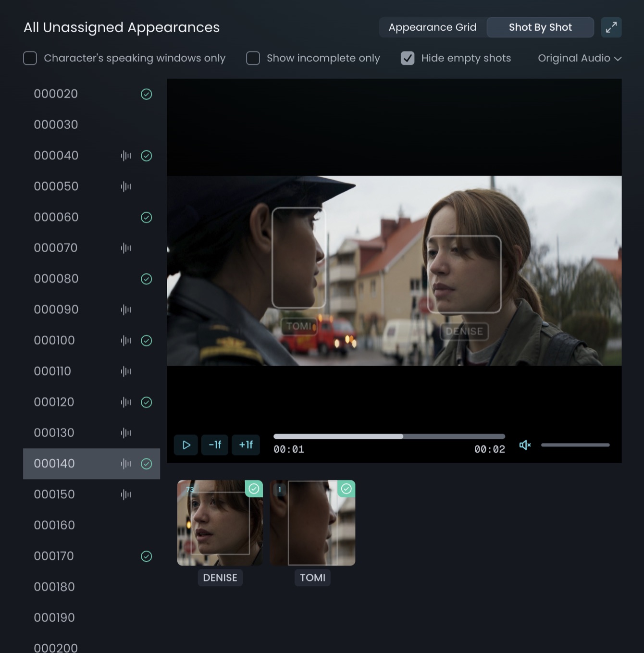Step back one frame with -1f
The width and height of the screenshot is (644, 653).
point(215,445)
